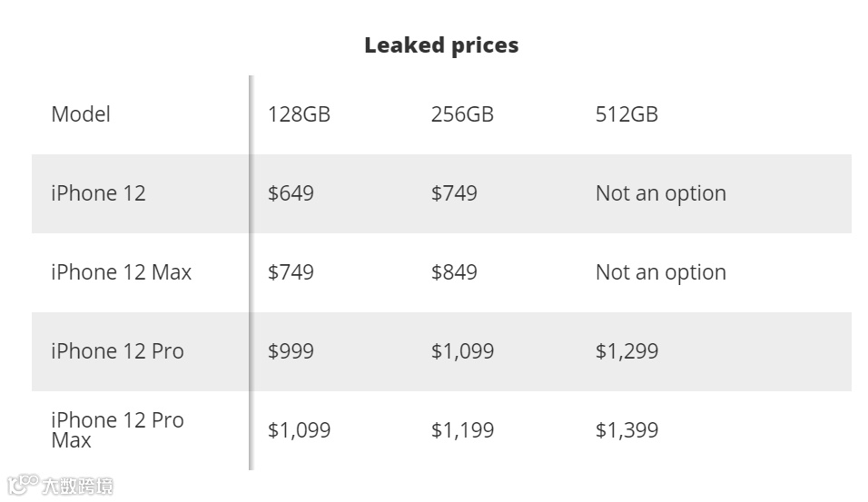Viewport: 868px width, 502px height.
Task: Click the $1,299 price cell
Action: pyautogui.click(x=626, y=351)
